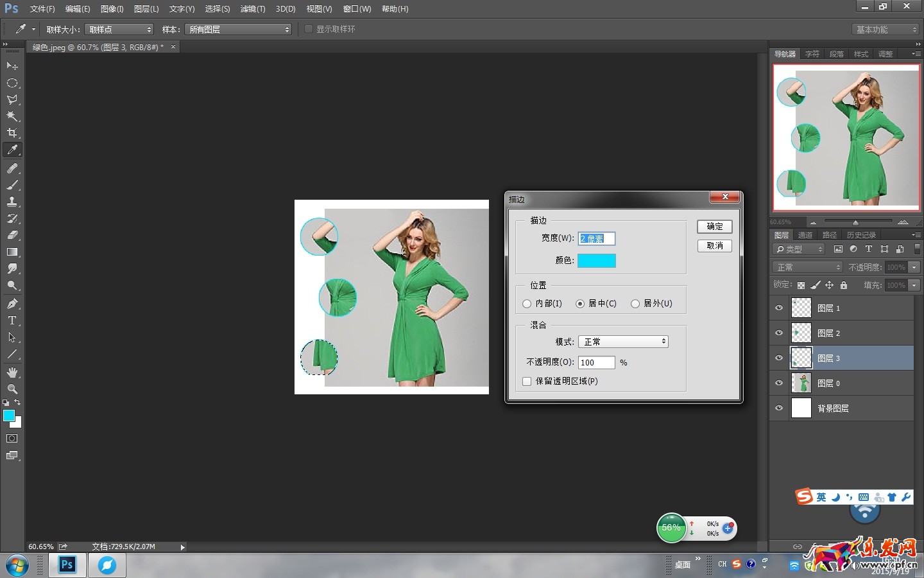Select the Elliptical Marquee tool
Screen dimensions: 924x578
[12, 83]
